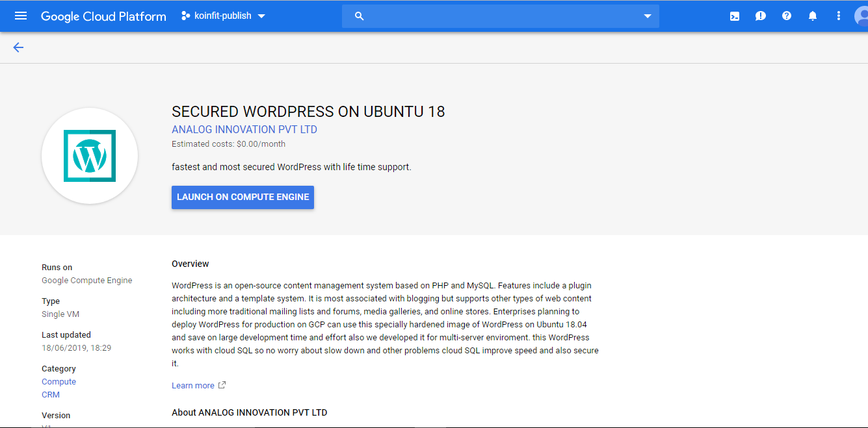Click the external link icon beside Learn more
868x428 pixels.
click(222, 385)
